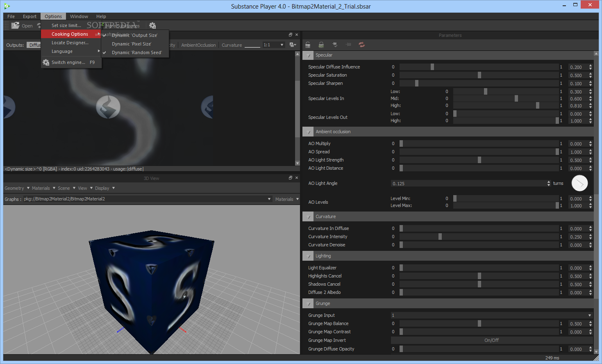Click the Specular Diffuse Influence value field

(578, 67)
